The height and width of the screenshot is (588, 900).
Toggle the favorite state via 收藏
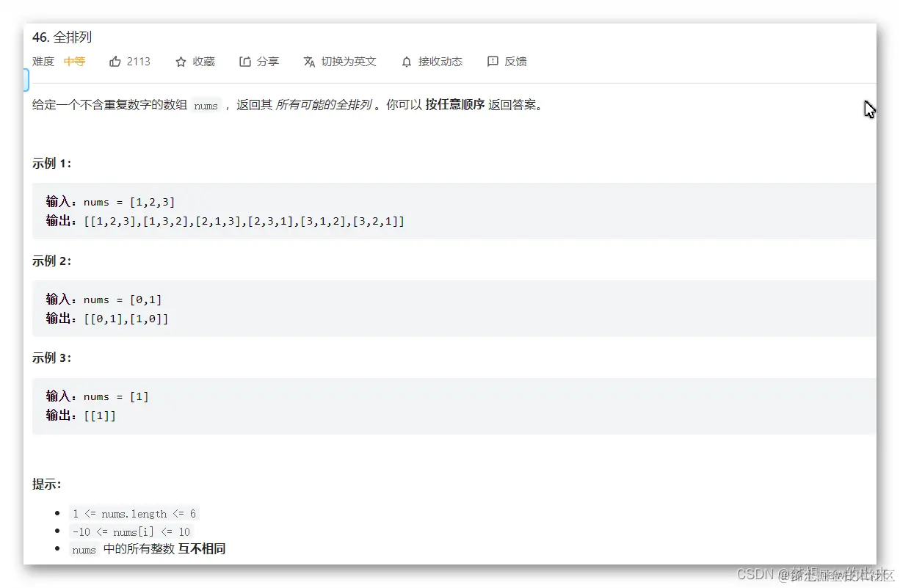195,62
